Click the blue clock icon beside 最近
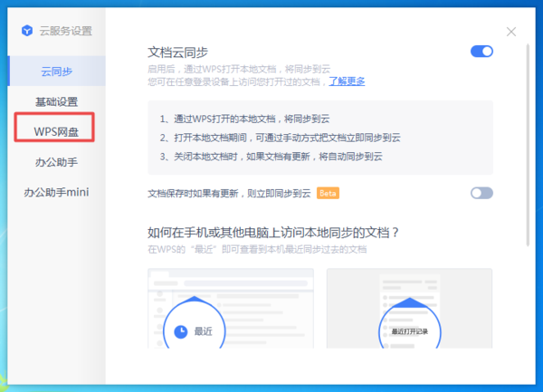Screen dimensions: 543x392 click(180, 331)
